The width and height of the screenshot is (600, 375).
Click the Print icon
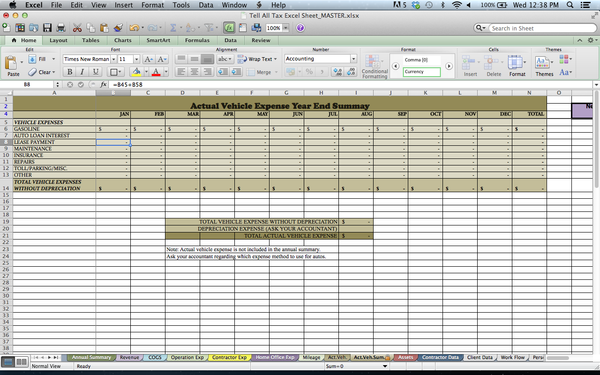tap(61, 28)
